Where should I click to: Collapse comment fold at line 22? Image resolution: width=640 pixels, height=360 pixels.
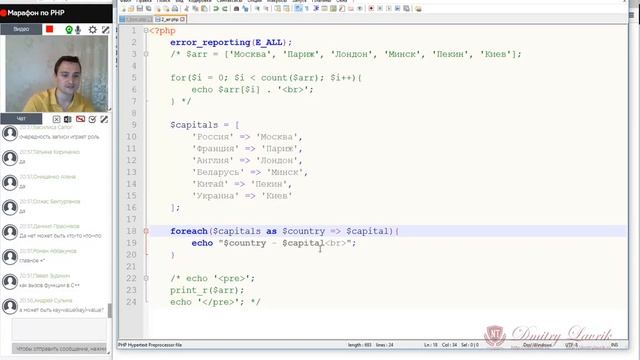point(146,278)
